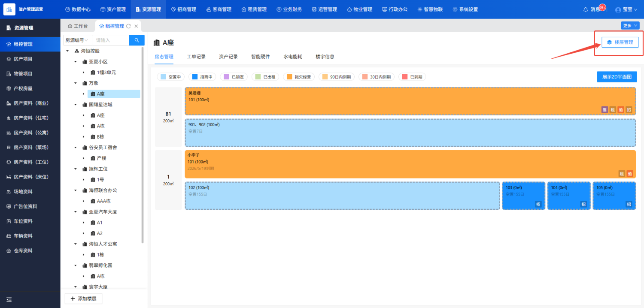
Task: Click the 请输入 search input field
Action: pos(110,40)
